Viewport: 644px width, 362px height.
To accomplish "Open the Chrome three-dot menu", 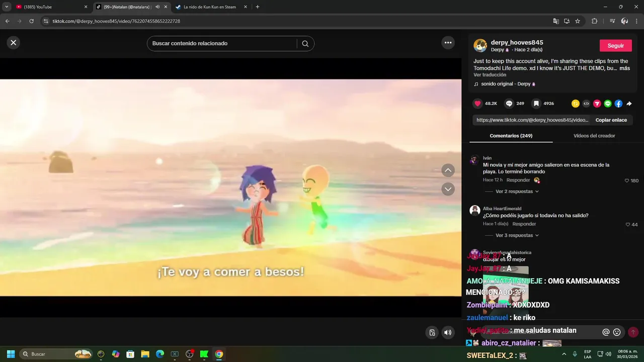I will [x=636, y=21].
